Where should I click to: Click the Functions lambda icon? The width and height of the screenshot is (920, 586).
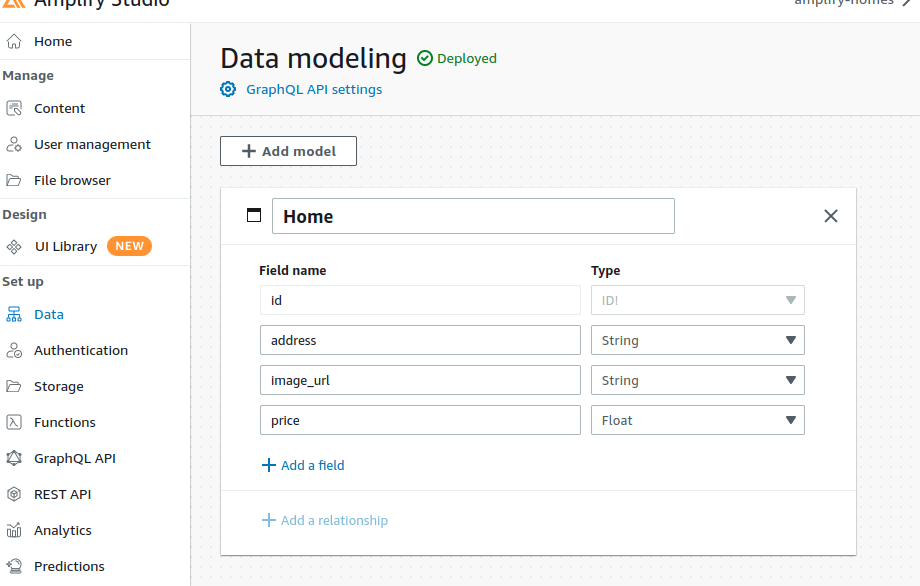[14, 422]
